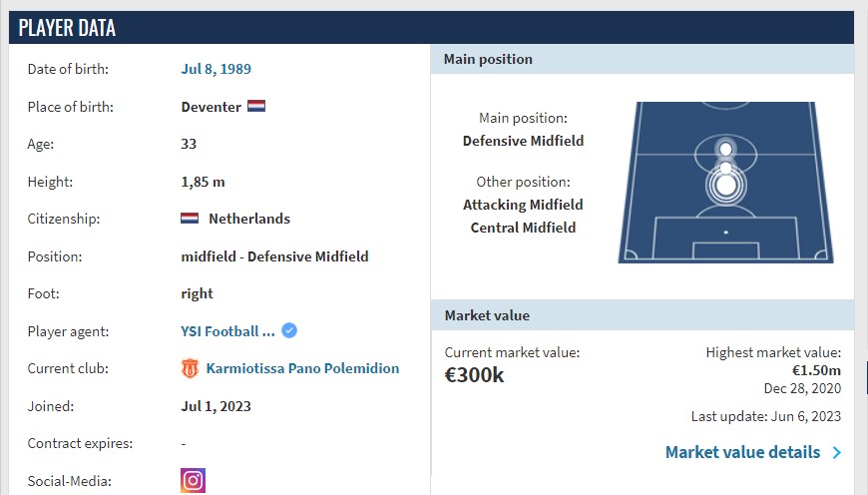Click the central midfield marker on pitch
This screenshot has height=495, width=868.
(725, 168)
